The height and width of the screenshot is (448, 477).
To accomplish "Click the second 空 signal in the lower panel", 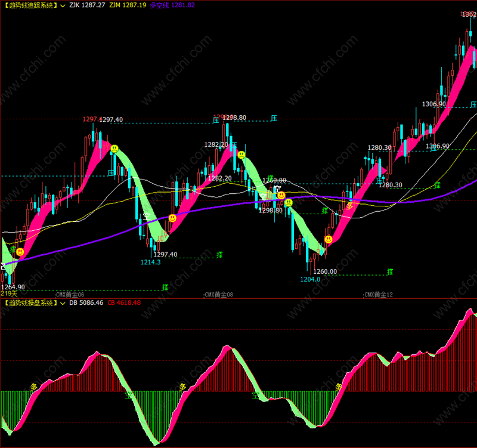I will tap(255, 396).
